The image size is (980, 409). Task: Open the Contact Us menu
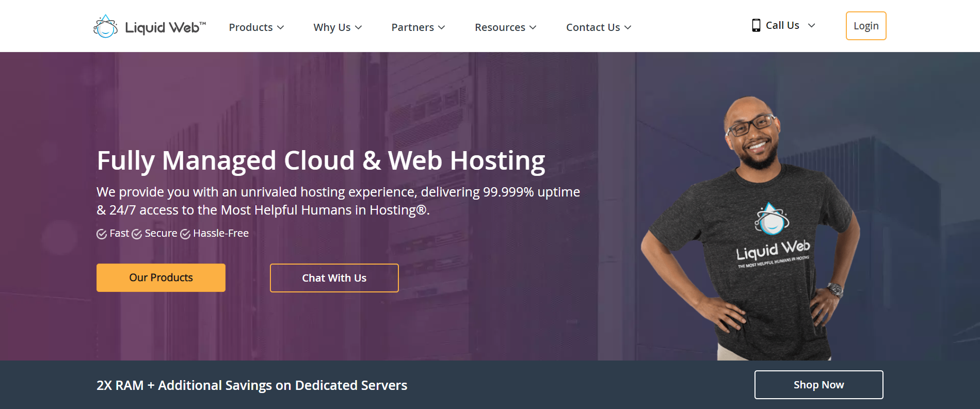[599, 27]
